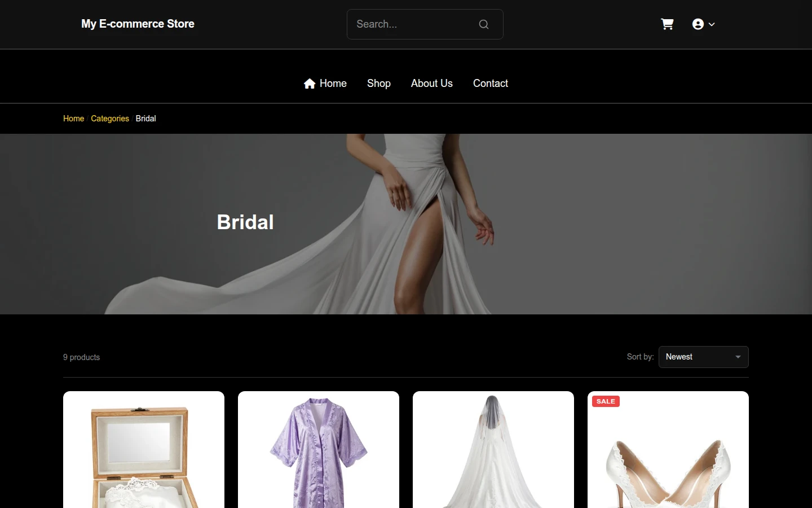
Task: Click the search magnifier icon
Action: (x=484, y=24)
